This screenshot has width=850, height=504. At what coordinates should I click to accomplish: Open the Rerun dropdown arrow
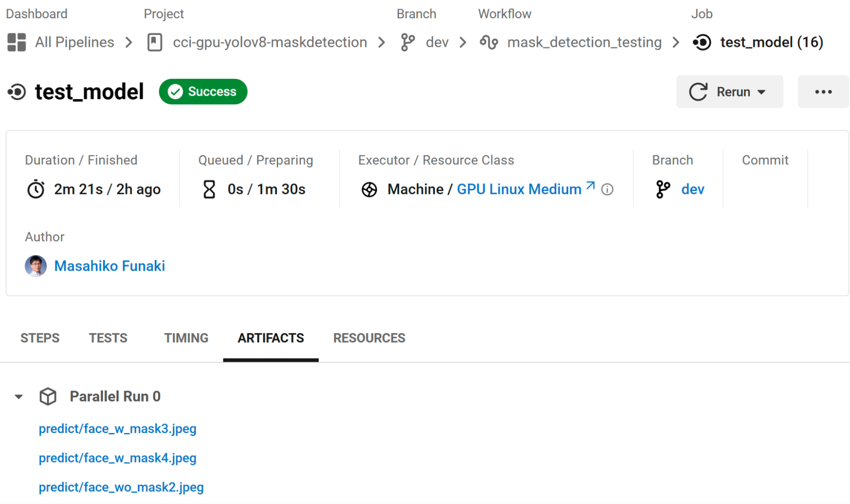pyautogui.click(x=761, y=92)
